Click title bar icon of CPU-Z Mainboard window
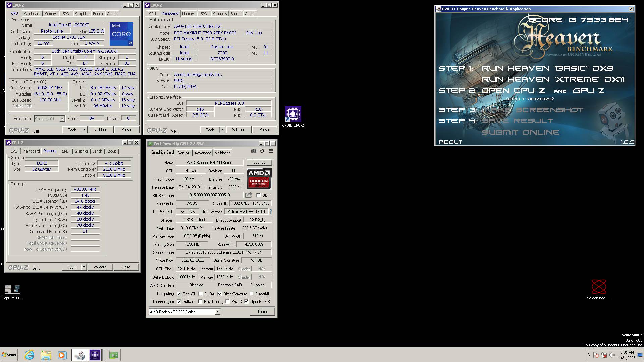The image size is (644, 362). (x=147, y=5)
